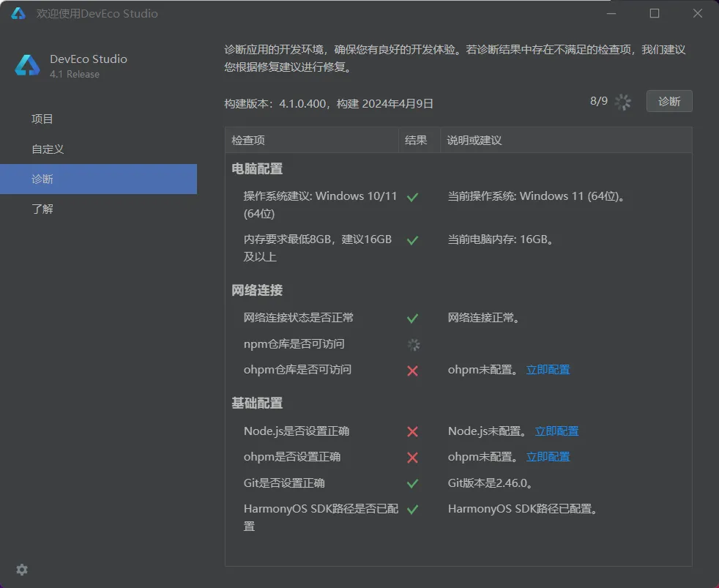Click the green check for Windows 10/11 row
Viewport: 719px width, 588px height.
pyautogui.click(x=412, y=197)
